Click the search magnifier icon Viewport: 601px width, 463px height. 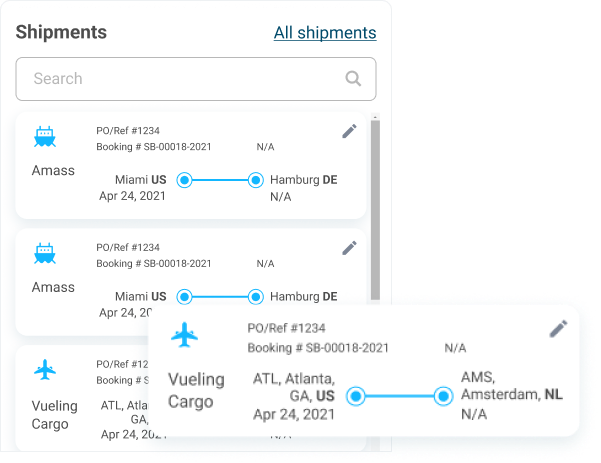[x=353, y=79]
